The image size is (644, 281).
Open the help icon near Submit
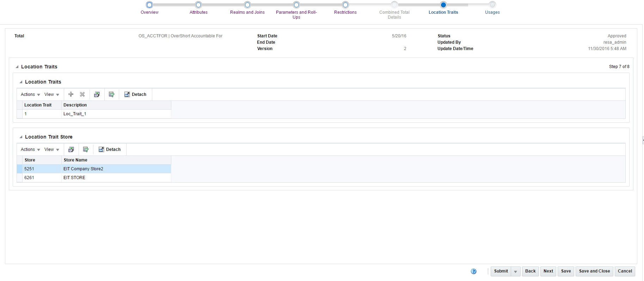tap(474, 271)
